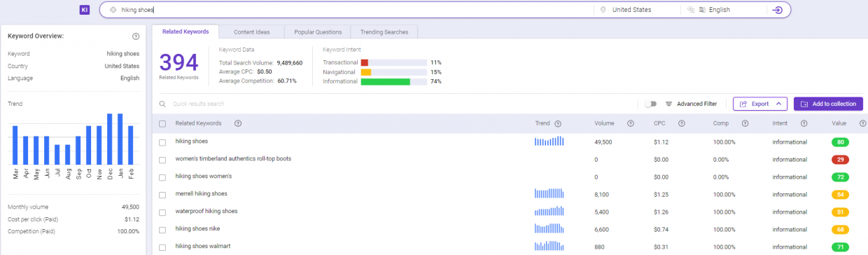Click the Advanced Filter lines icon
868x255 pixels.
coord(668,104)
